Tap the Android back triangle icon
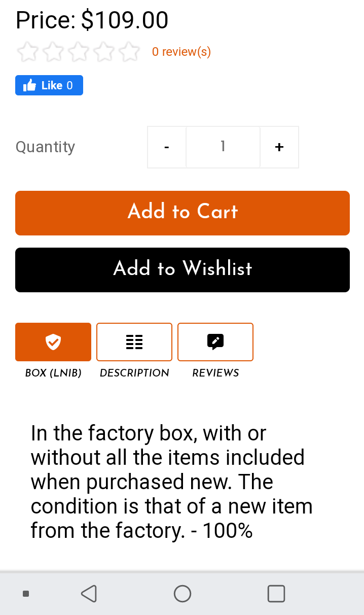 tap(89, 593)
